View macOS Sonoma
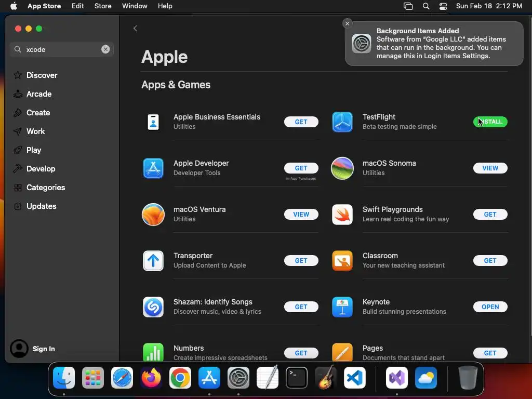 (490, 168)
